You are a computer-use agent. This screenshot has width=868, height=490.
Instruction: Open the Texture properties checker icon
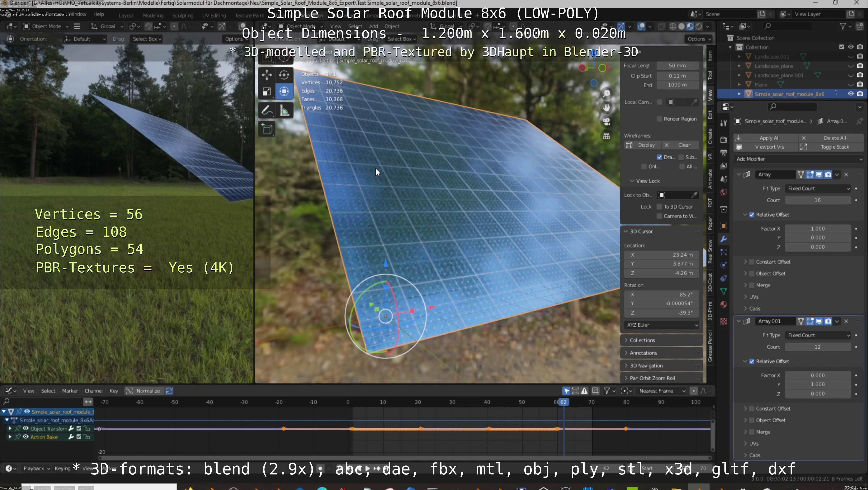point(724,321)
